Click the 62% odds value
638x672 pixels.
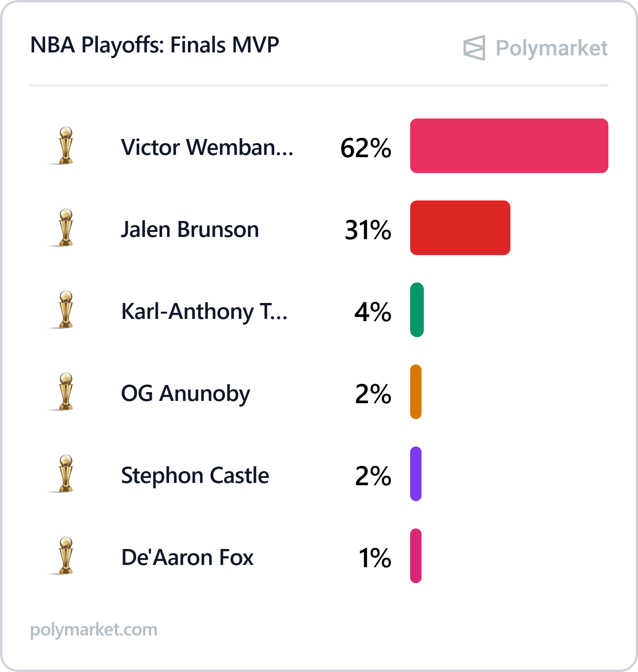(366, 148)
